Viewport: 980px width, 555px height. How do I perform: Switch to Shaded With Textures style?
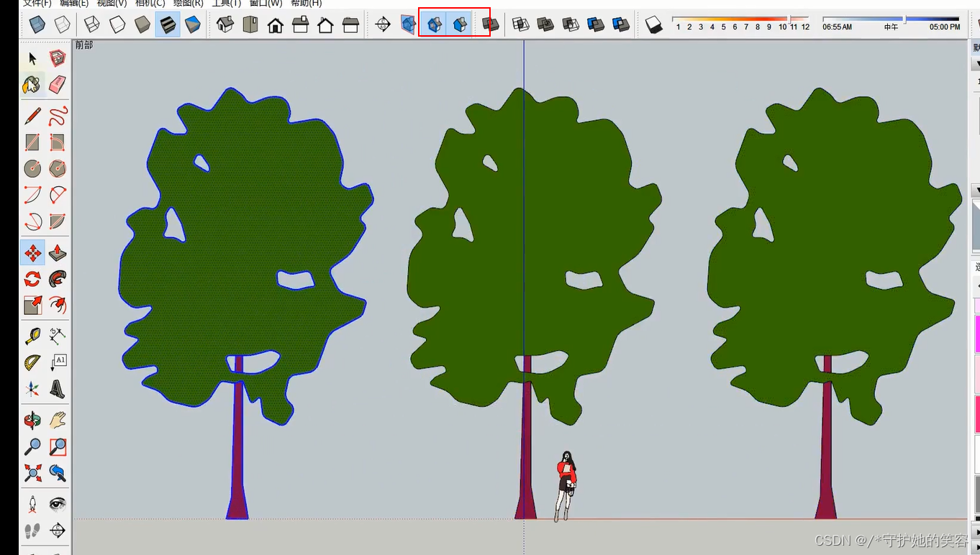pos(168,25)
